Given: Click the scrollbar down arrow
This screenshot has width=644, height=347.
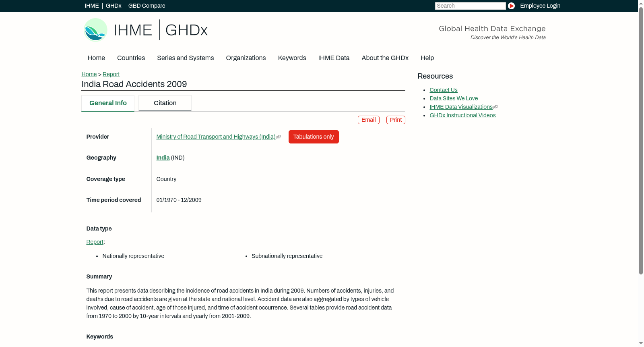Looking at the screenshot, I should 641,343.
